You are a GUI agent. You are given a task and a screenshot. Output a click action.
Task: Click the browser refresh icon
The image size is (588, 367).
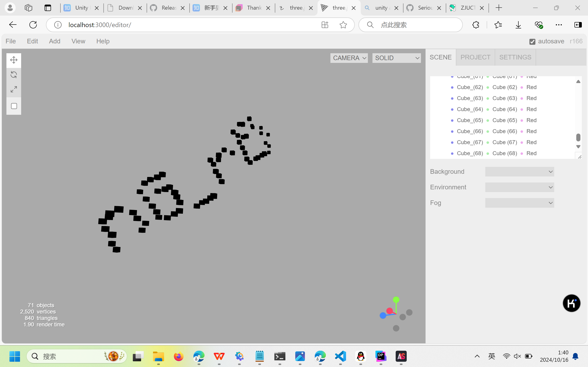pos(33,25)
